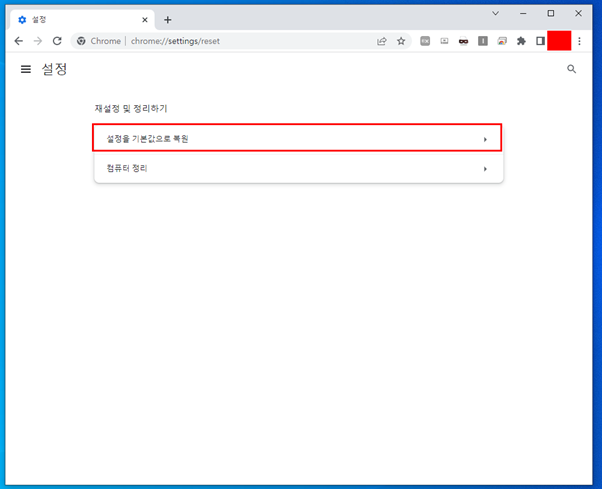Viewport: 602px width, 489px height.
Task: Share this page icon in address bar
Action: pyautogui.click(x=382, y=41)
